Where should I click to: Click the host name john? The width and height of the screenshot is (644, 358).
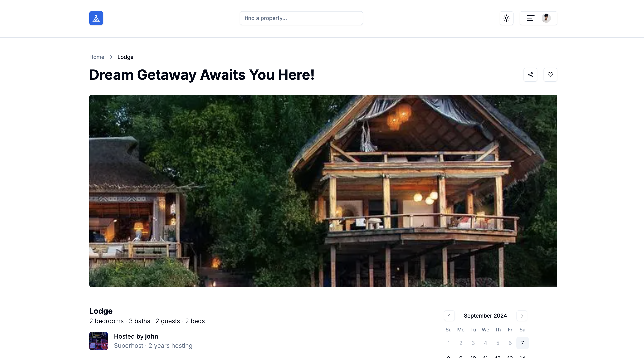151,336
